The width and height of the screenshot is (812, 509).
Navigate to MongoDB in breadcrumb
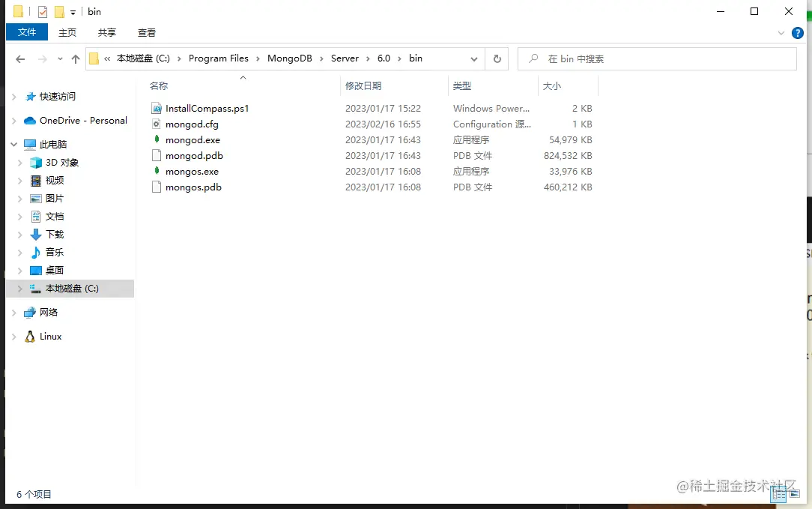tap(289, 58)
